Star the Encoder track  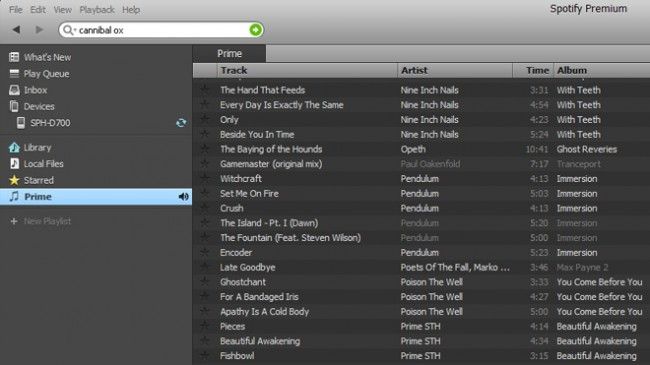pos(205,252)
